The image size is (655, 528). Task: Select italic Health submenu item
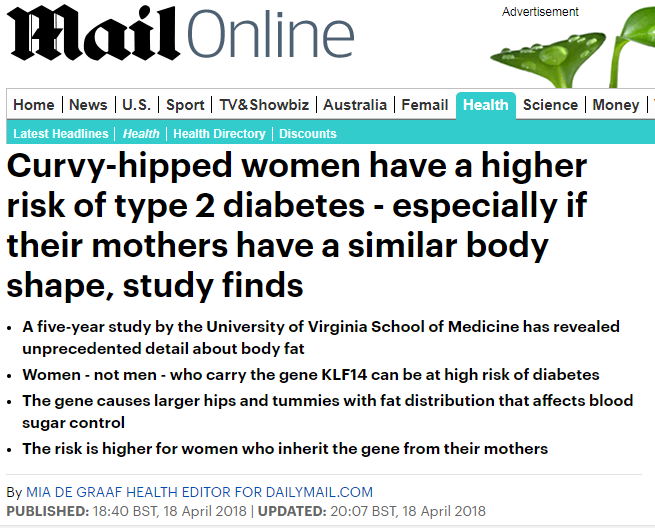(141, 134)
